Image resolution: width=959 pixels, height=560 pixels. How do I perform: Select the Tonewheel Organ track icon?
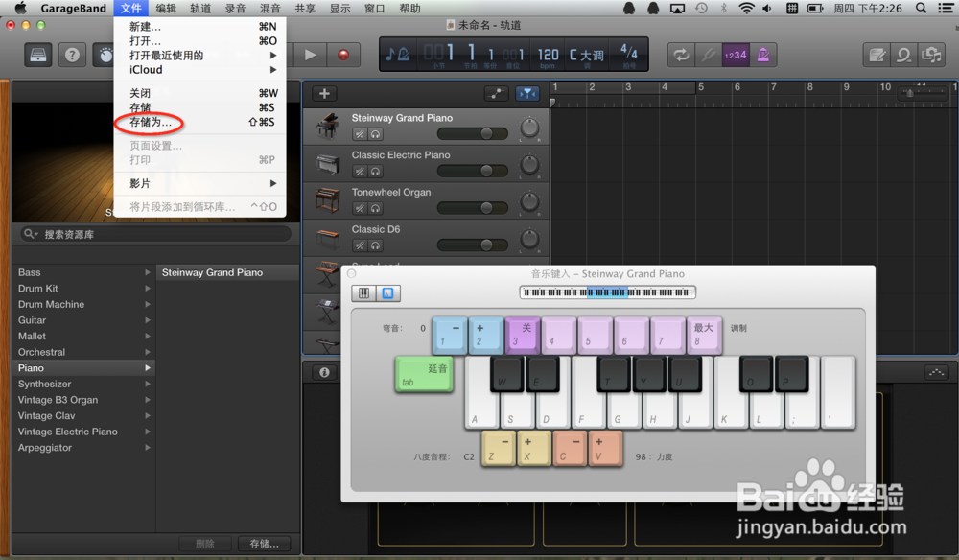click(328, 200)
